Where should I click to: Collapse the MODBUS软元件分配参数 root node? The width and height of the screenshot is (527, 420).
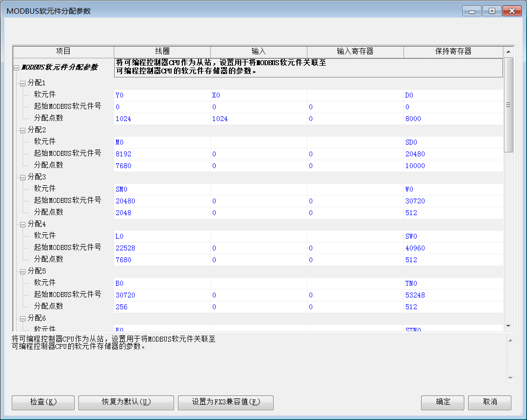[17, 68]
